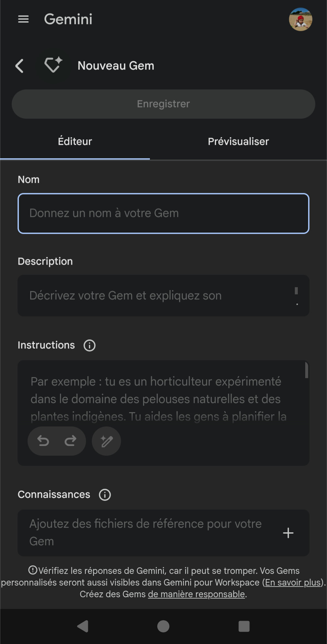The width and height of the screenshot is (327, 644).
Task: Click the Instructions box scrollbar
Action: [307, 371]
